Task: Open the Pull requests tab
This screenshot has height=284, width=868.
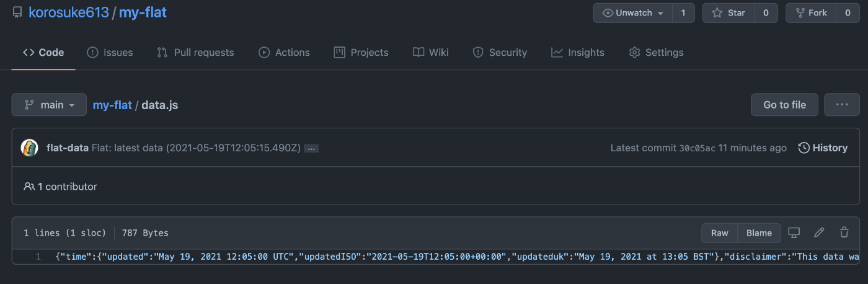Action: click(x=195, y=53)
